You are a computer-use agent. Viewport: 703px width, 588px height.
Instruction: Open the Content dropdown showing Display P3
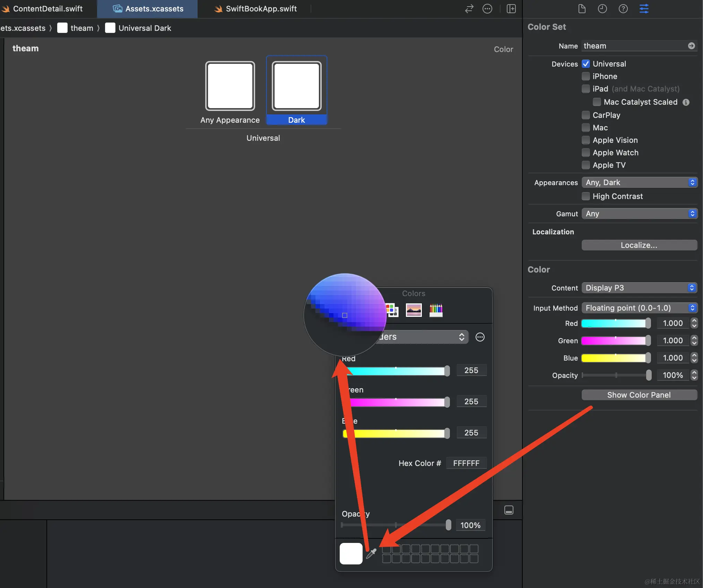coord(639,288)
